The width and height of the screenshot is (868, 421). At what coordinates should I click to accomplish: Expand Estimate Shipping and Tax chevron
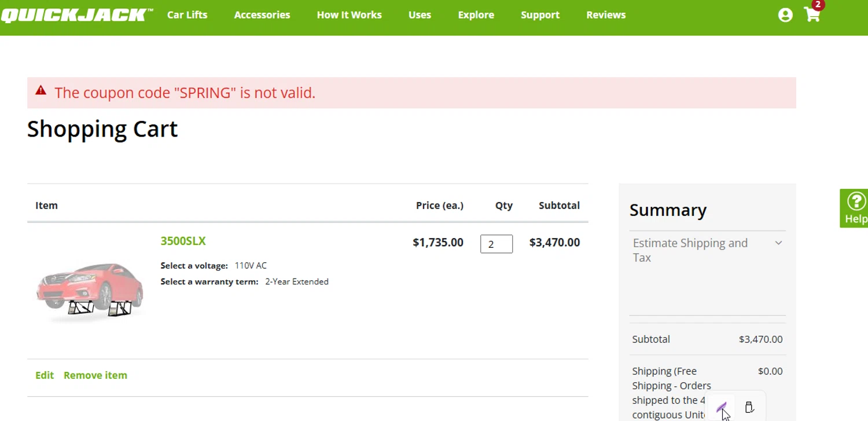(778, 243)
